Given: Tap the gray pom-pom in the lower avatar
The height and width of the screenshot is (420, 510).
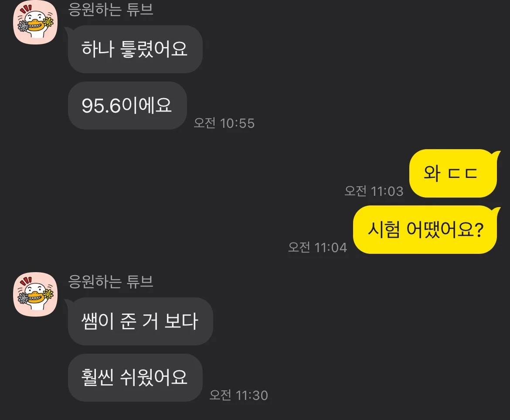Looking at the screenshot, I should tap(23, 298).
